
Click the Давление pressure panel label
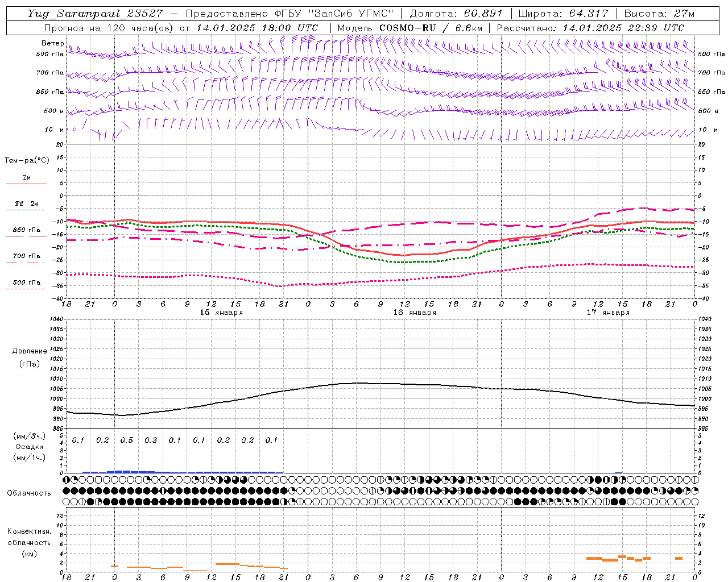click(30, 351)
